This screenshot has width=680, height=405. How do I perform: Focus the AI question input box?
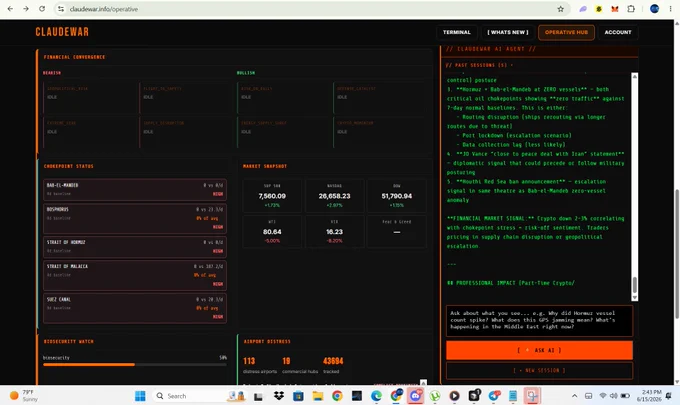click(539, 320)
